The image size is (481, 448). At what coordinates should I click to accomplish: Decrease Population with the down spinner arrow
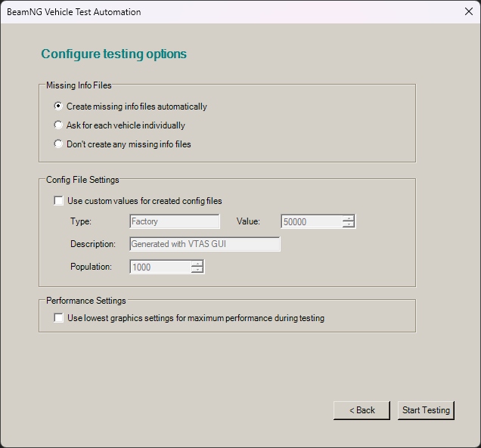(x=197, y=270)
